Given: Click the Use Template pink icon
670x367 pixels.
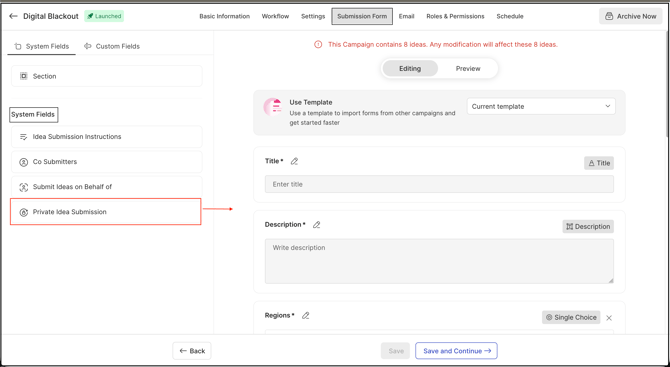Looking at the screenshot, I should pyautogui.click(x=273, y=107).
